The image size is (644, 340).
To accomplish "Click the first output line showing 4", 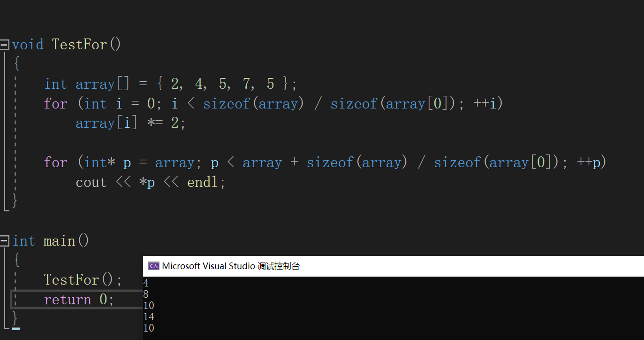I will pos(145,283).
